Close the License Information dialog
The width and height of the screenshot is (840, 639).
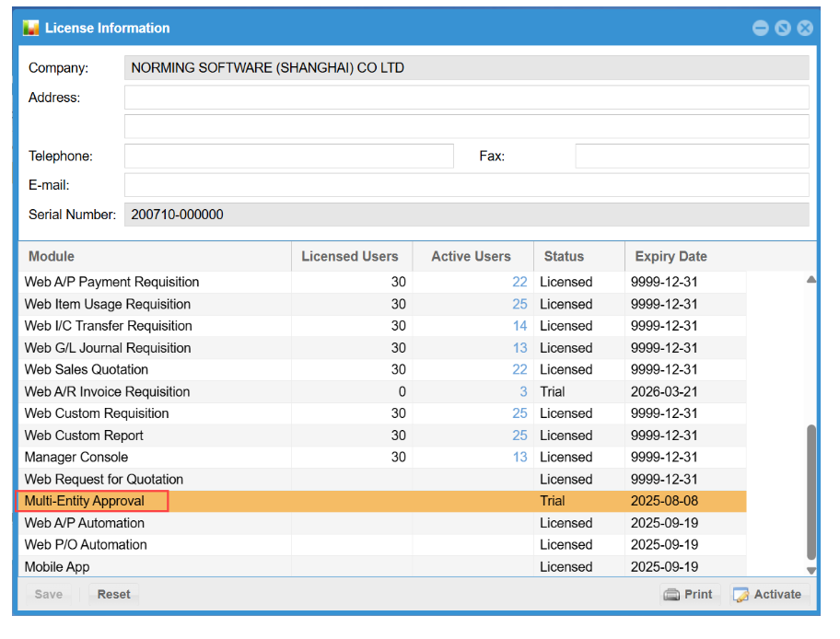pos(805,28)
